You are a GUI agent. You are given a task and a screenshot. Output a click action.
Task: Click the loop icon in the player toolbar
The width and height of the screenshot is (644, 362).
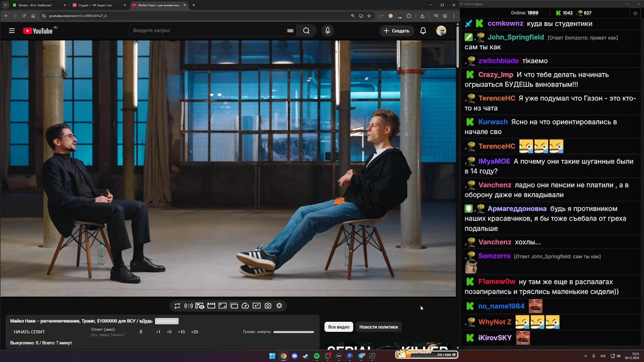[177, 306]
